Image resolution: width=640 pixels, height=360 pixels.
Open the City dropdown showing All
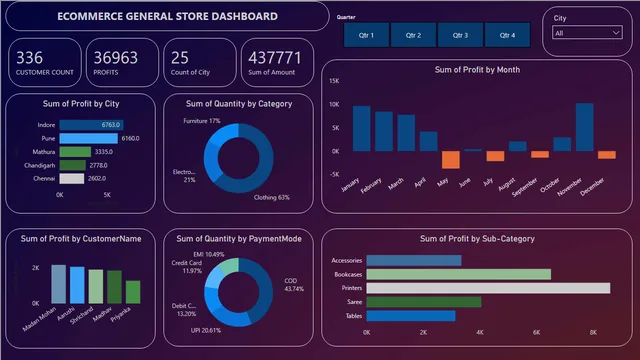(x=587, y=33)
